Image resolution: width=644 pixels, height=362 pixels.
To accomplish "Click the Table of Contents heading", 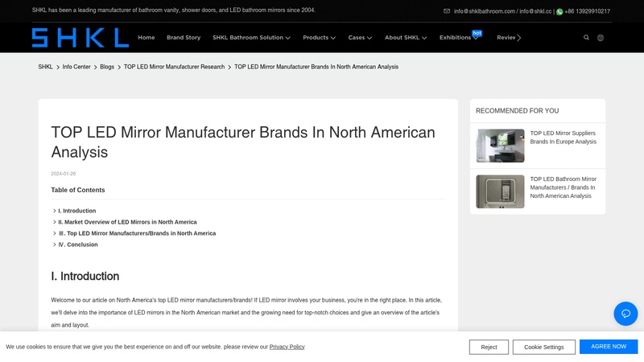I will coord(78,190).
